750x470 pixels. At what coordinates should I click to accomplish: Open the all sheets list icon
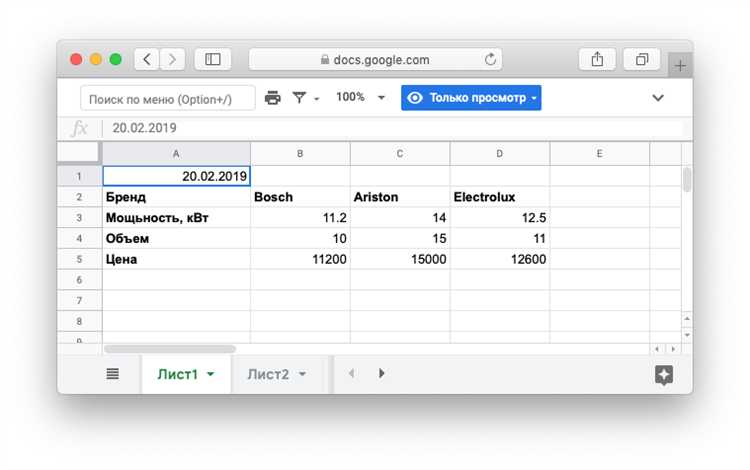(112, 374)
